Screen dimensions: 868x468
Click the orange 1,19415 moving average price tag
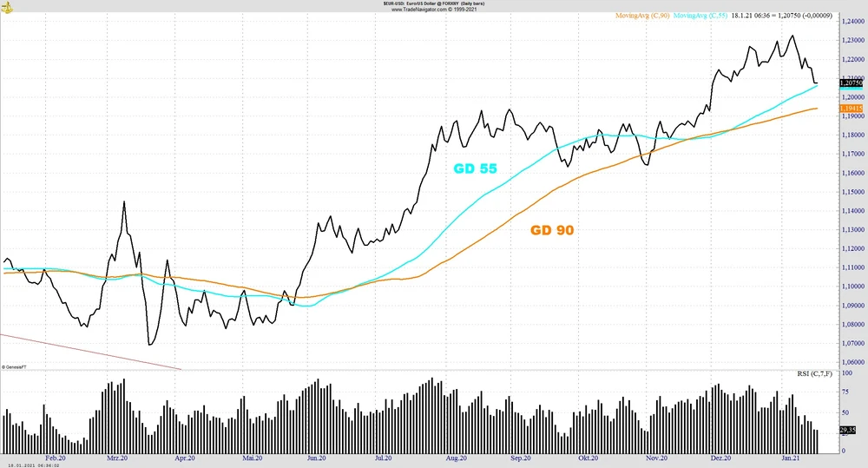tap(851, 108)
